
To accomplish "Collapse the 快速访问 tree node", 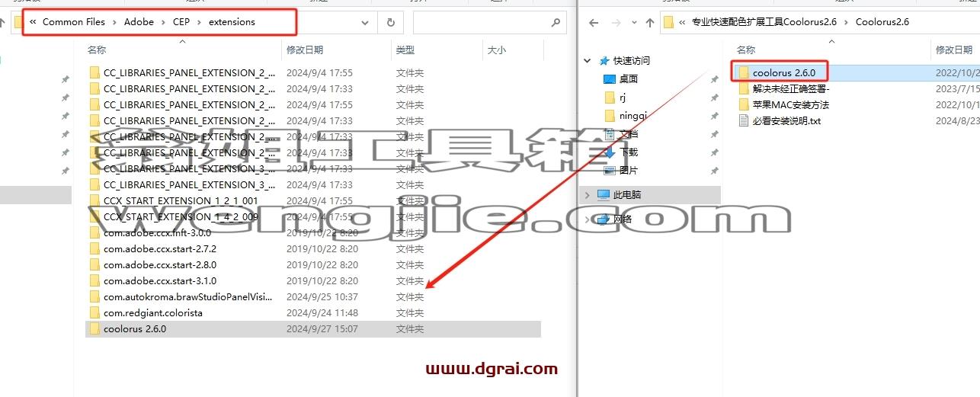I will [588, 60].
